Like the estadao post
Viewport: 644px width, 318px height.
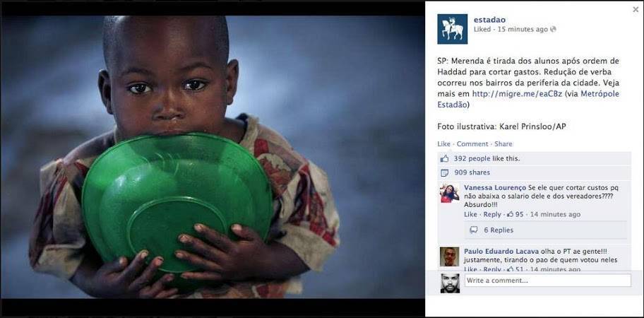click(443, 143)
